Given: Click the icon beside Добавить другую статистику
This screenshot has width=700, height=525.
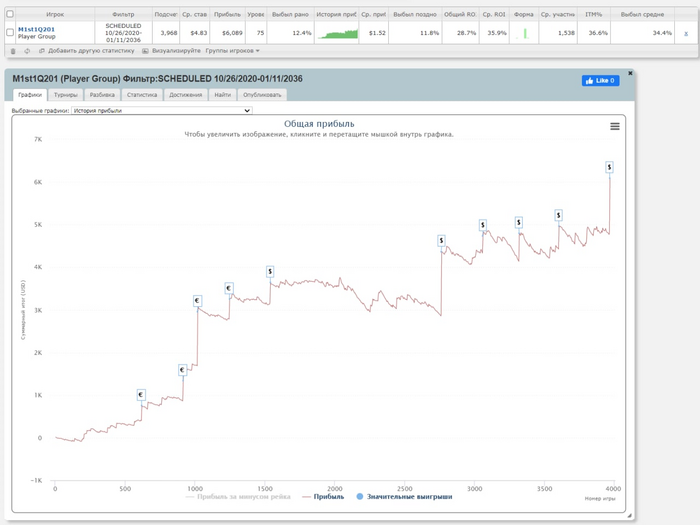Looking at the screenshot, I should pyautogui.click(x=42, y=51).
